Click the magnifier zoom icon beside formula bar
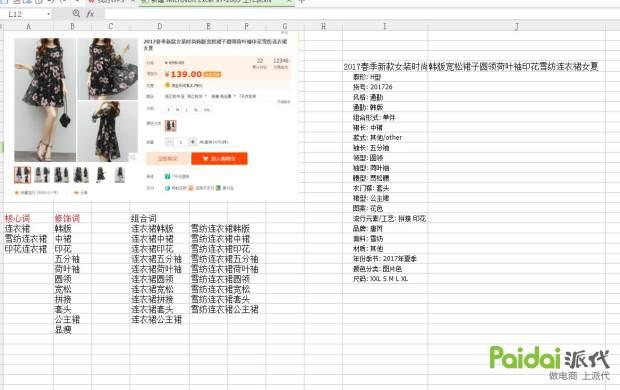 (x=76, y=14)
